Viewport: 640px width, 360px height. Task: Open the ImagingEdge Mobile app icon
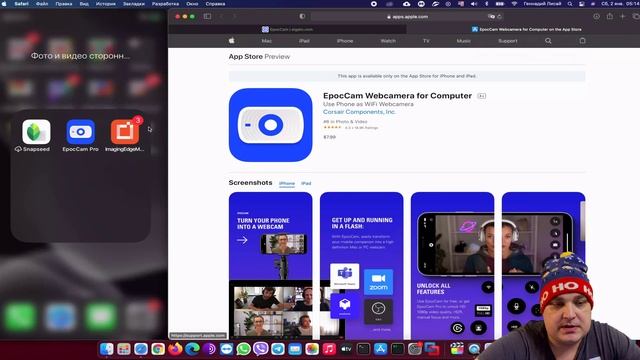(124, 132)
